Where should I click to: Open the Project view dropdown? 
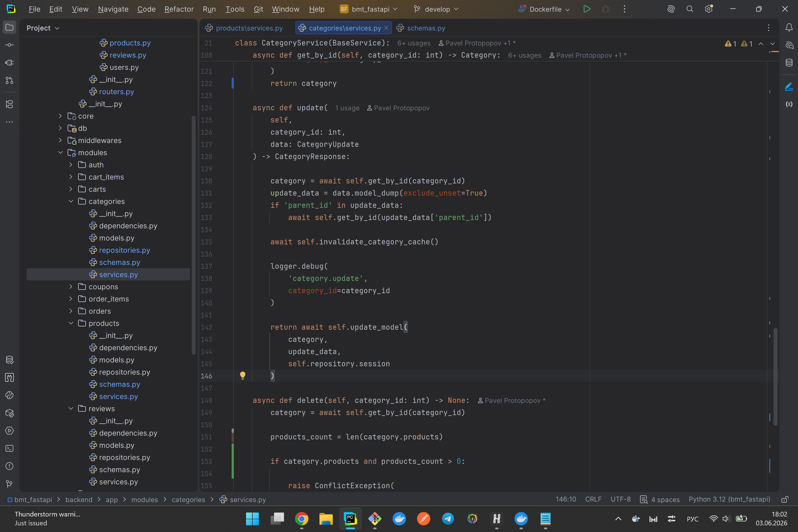(43, 28)
